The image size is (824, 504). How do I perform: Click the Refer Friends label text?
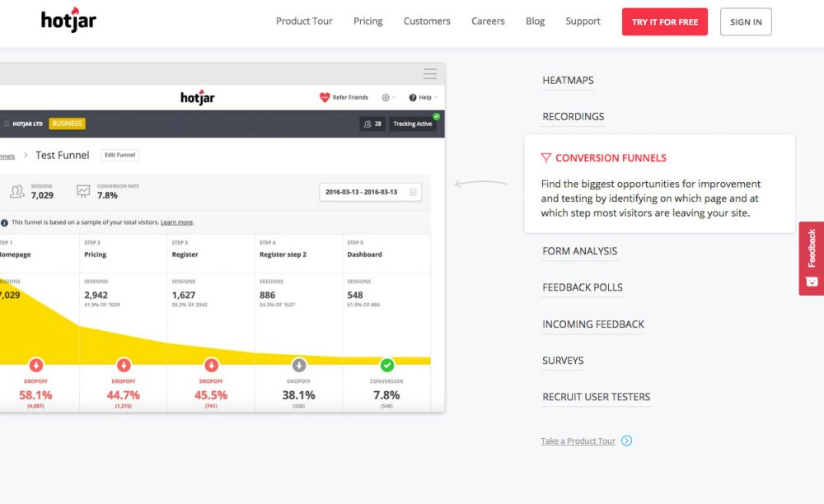coord(350,98)
